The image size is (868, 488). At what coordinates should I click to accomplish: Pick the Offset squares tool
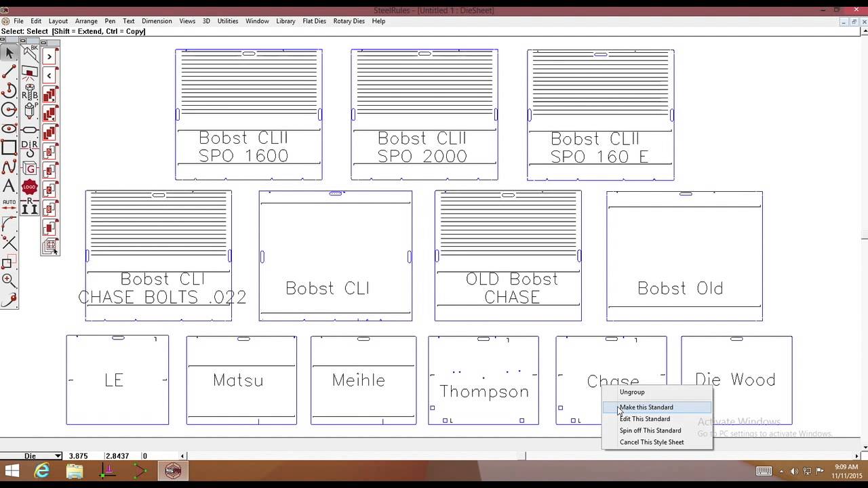[x=9, y=261]
